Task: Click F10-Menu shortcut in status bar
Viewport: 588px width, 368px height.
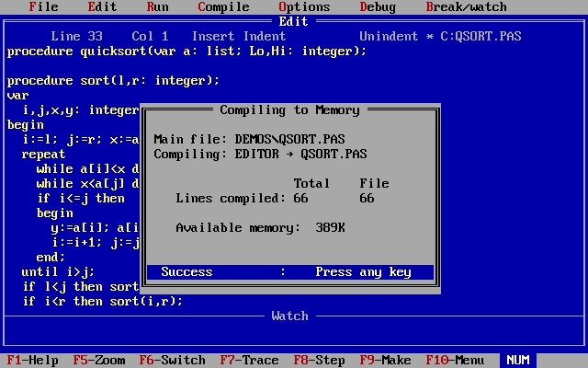Action: 455,361
